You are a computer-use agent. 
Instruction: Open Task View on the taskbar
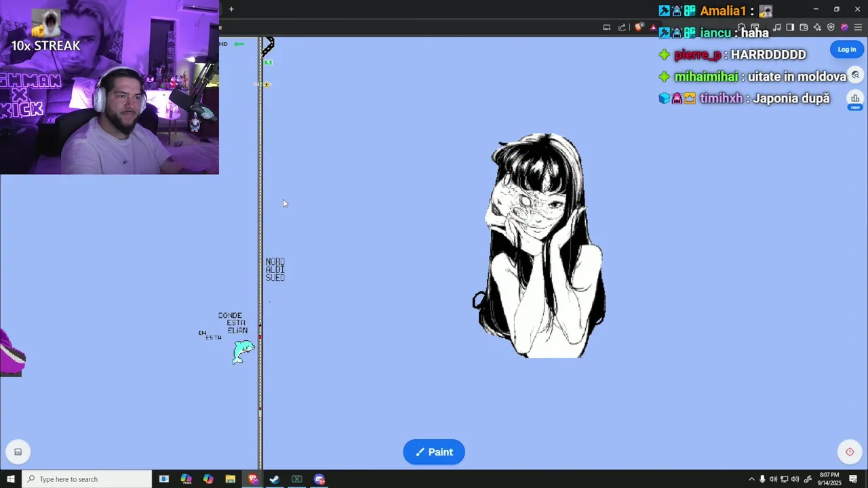[x=163, y=479]
